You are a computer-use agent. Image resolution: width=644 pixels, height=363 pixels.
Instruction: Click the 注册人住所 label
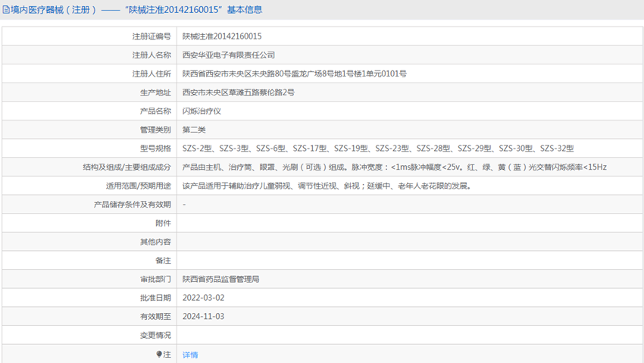click(x=152, y=74)
